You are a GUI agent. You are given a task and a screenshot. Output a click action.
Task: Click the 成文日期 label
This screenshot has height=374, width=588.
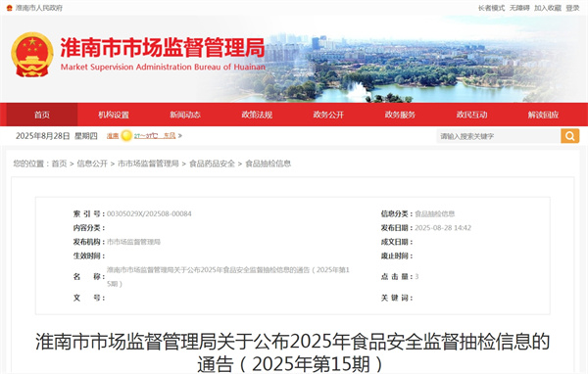(397, 242)
